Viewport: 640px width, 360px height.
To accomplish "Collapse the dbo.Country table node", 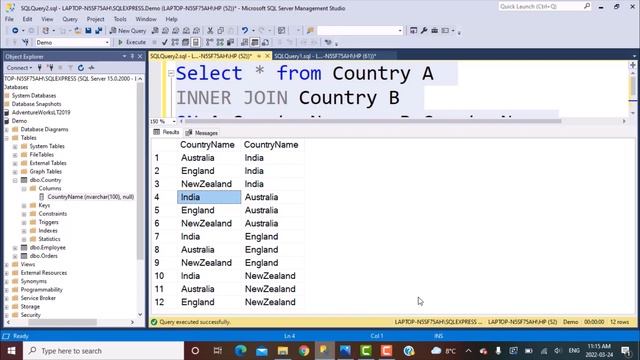I will [x=15, y=180].
